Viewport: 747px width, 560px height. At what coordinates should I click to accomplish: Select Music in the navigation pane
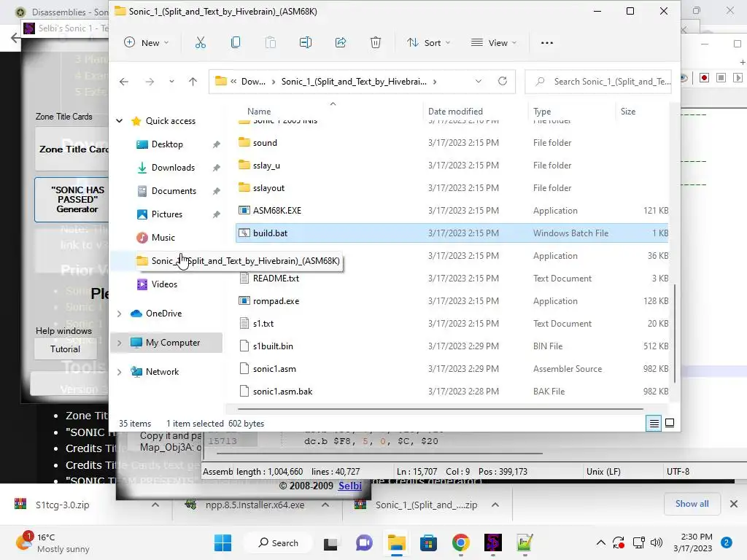[x=163, y=238]
